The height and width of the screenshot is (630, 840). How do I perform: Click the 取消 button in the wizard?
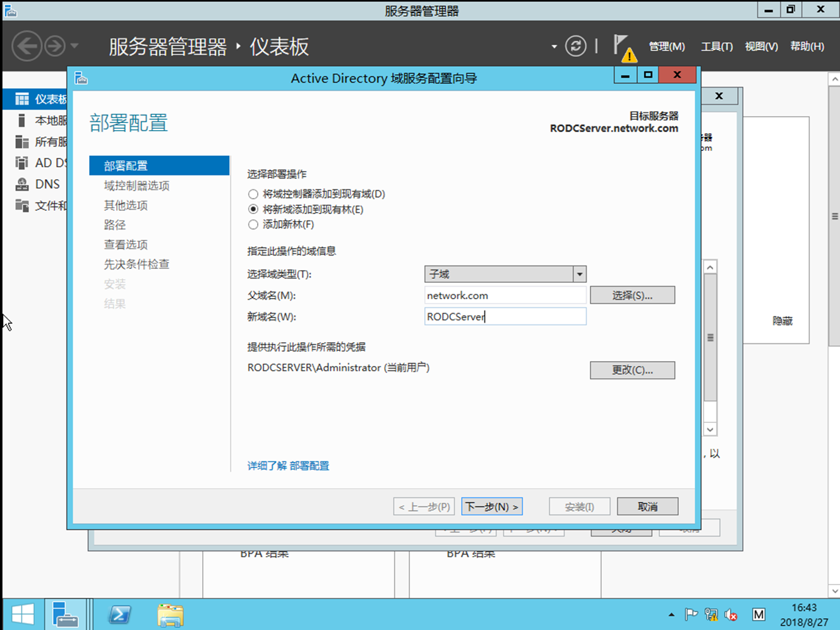coord(647,507)
